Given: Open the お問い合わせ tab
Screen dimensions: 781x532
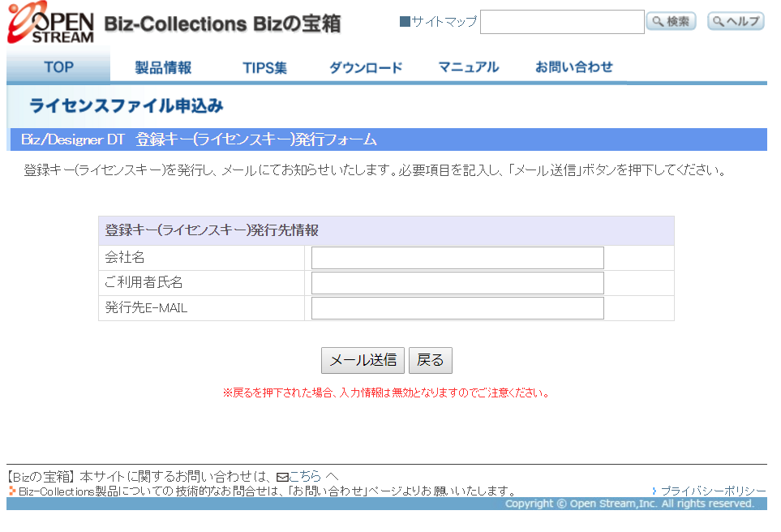Looking at the screenshot, I should (574, 67).
